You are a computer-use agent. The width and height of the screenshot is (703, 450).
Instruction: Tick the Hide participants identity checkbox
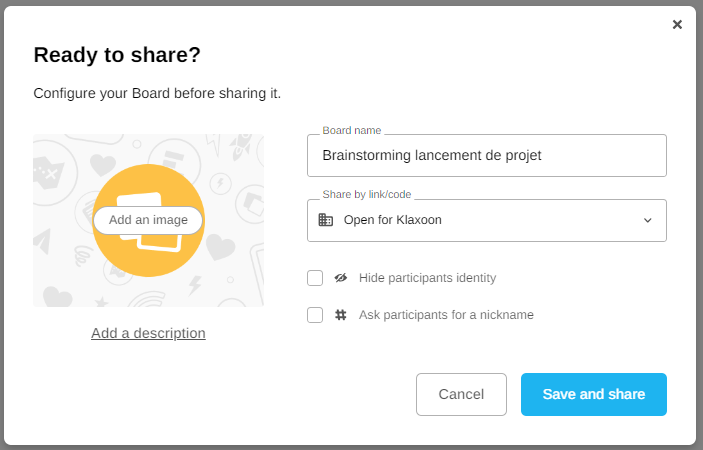click(315, 278)
